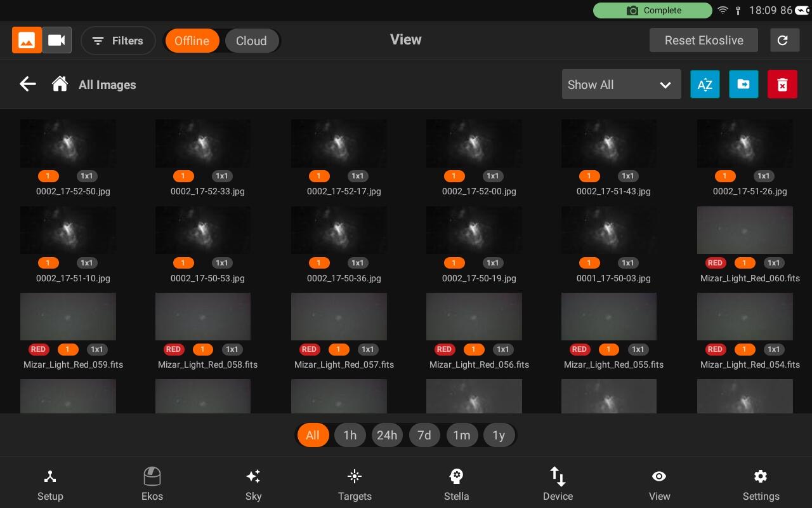The height and width of the screenshot is (508, 812).
Task: Open thumbnail Mizar_Light_Red_058.fits
Action: [x=203, y=316]
